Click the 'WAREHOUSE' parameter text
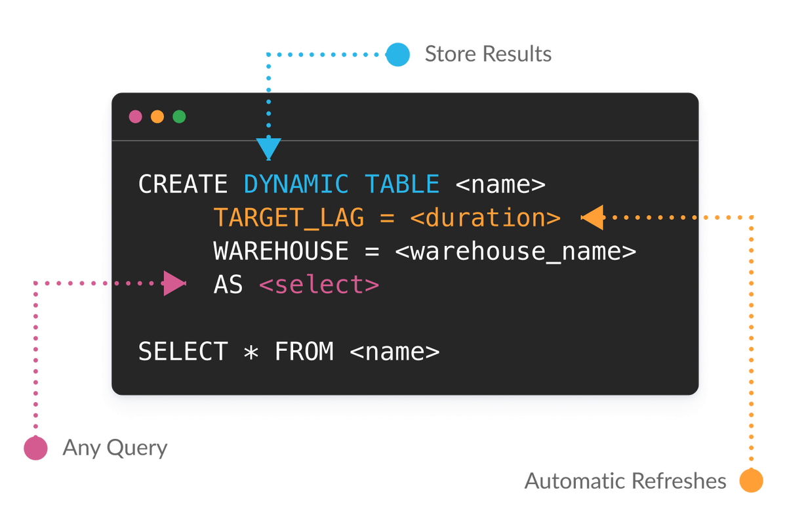 click(x=281, y=251)
